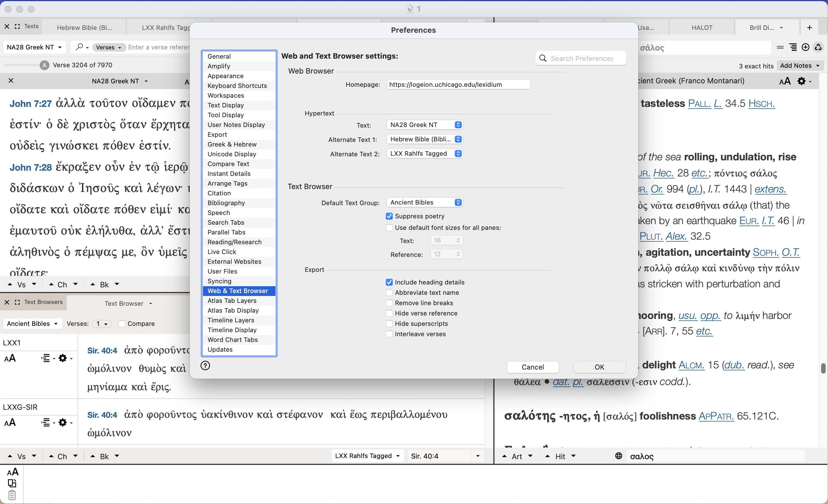828x504 pixels.
Task: Click the verse position slider handle
Action: click(44, 65)
